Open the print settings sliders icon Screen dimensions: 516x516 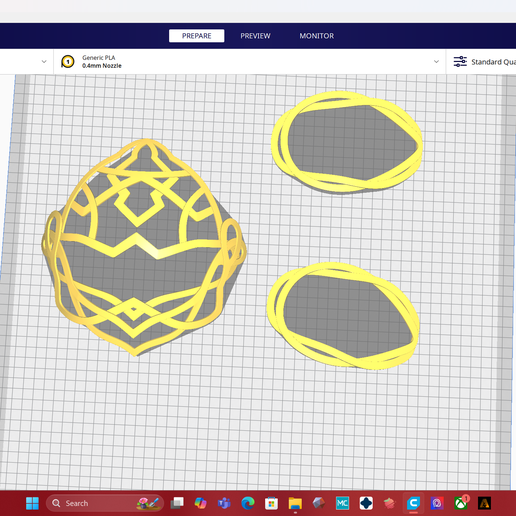(460, 62)
